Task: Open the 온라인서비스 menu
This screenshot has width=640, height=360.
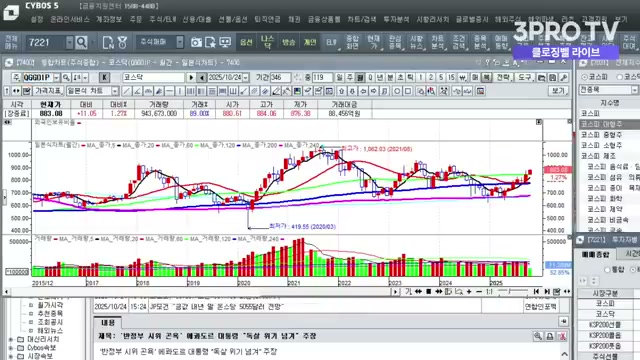Action: 70,19
